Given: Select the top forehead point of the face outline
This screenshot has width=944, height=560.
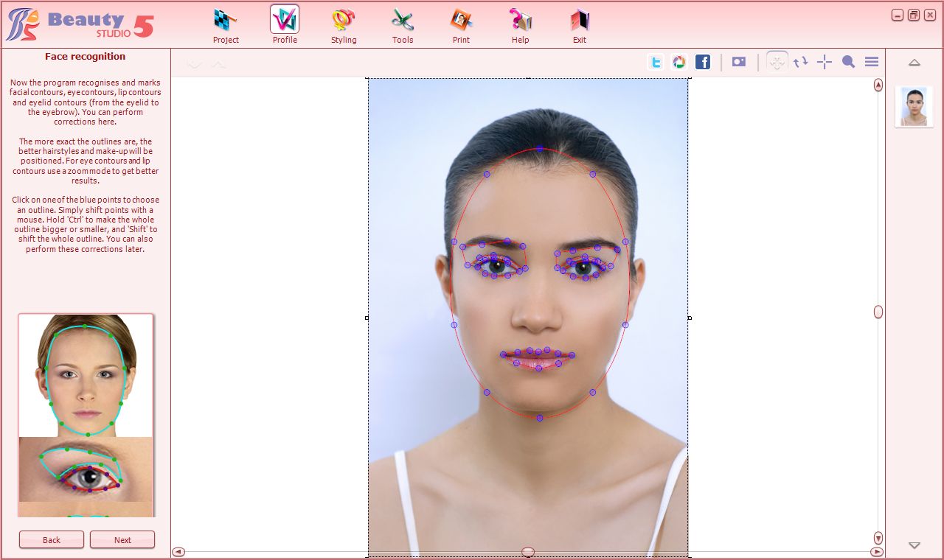Looking at the screenshot, I should [539, 148].
